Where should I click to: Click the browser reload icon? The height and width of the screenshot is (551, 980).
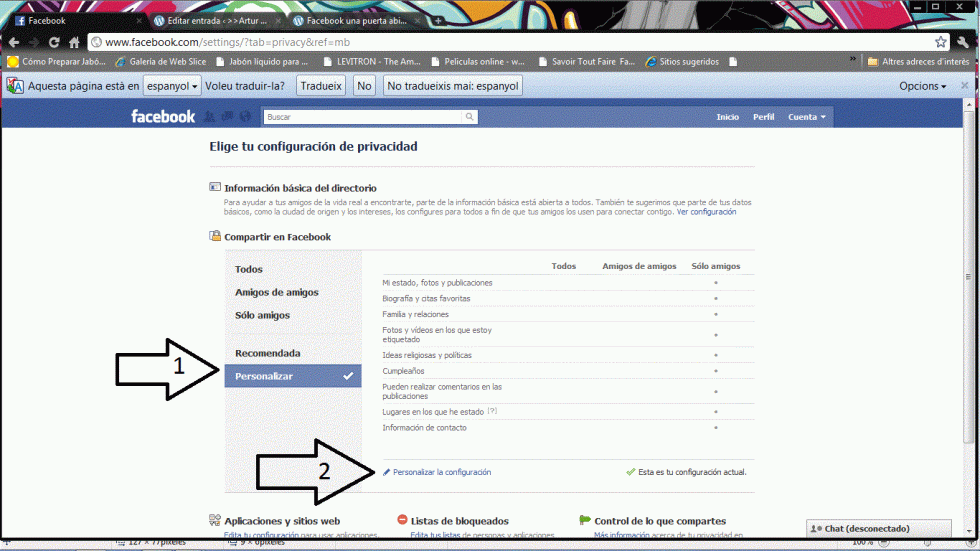54,42
